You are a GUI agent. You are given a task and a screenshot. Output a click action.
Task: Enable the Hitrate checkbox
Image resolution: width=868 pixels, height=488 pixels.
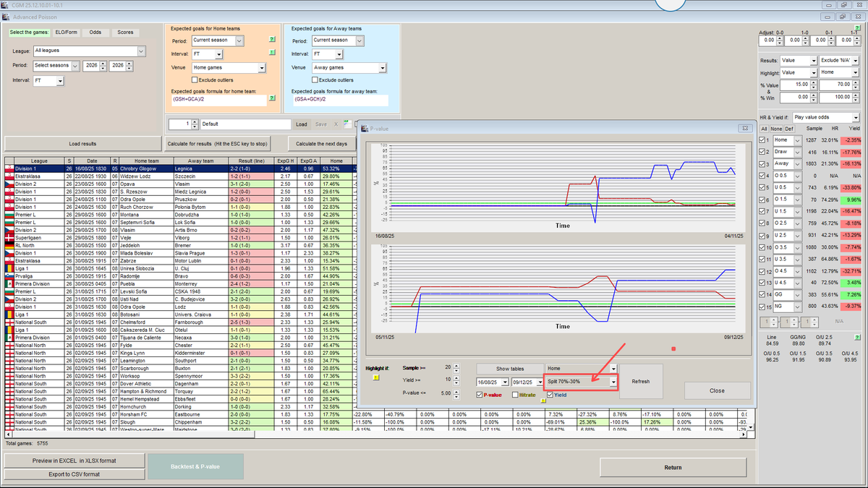coord(516,395)
